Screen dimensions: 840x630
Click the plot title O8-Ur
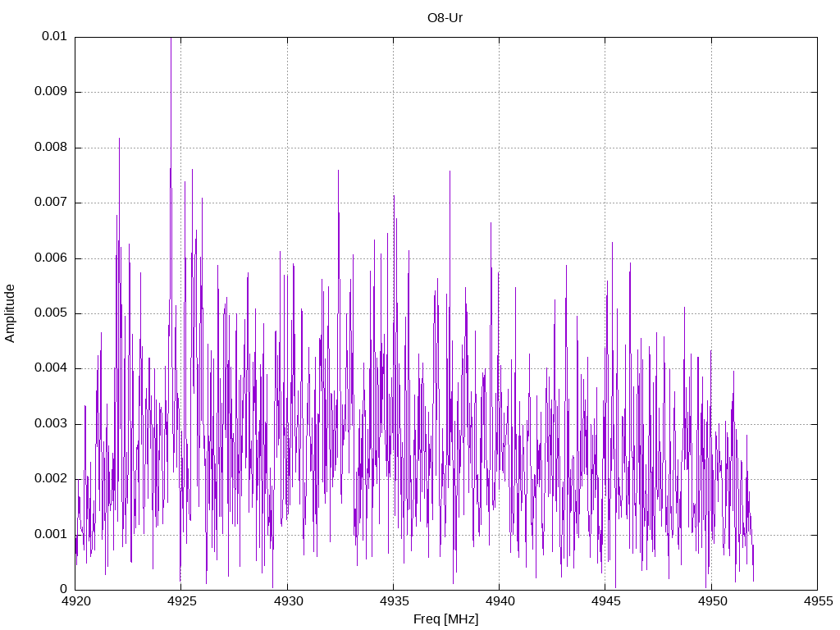coord(445,18)
